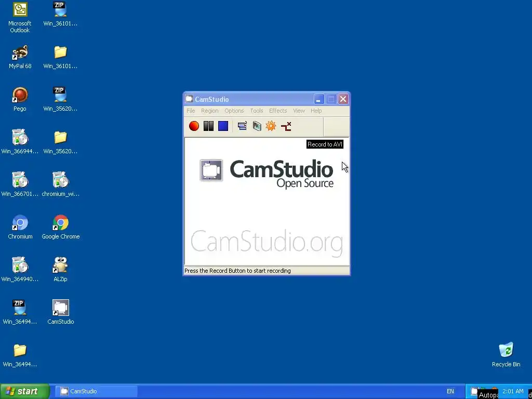Pause recording with the black pause button
The height and width of the screenshot is (399, 532).
tap(208, 126)
